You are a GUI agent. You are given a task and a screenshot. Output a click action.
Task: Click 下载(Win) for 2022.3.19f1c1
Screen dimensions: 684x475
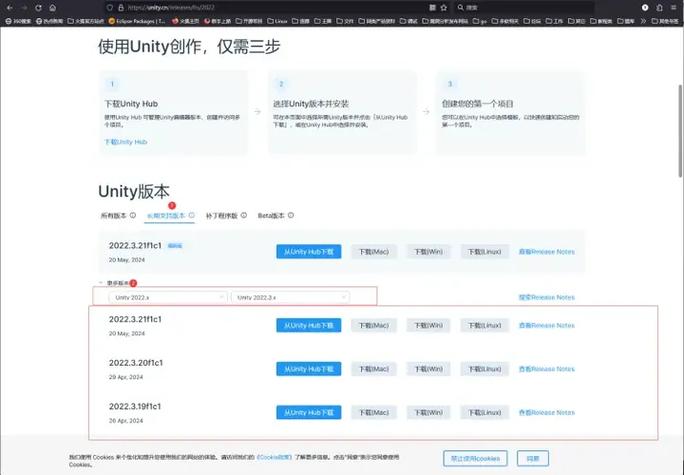click(428, 413)
